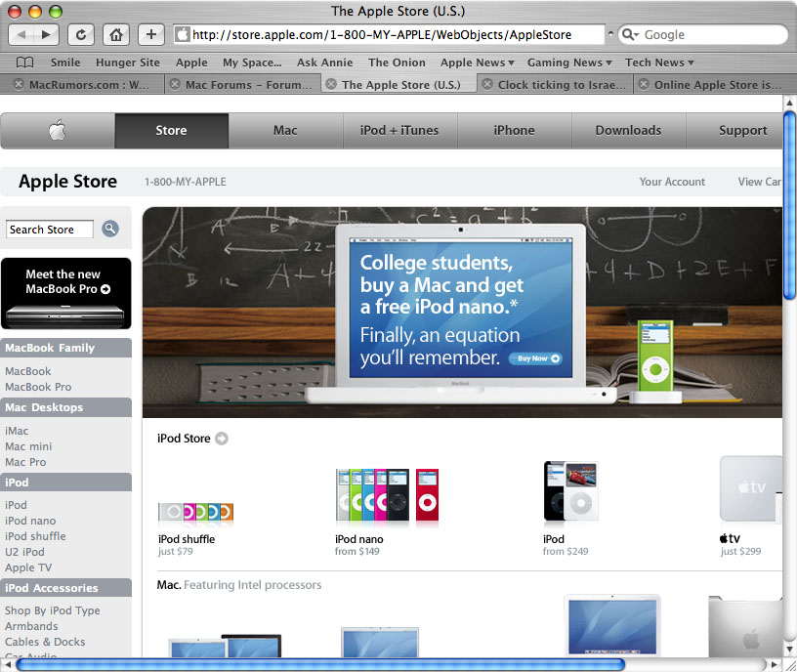Close the Online Apple Store is... tab
This screenshot has height=672, width=797.
click(644, 84)
